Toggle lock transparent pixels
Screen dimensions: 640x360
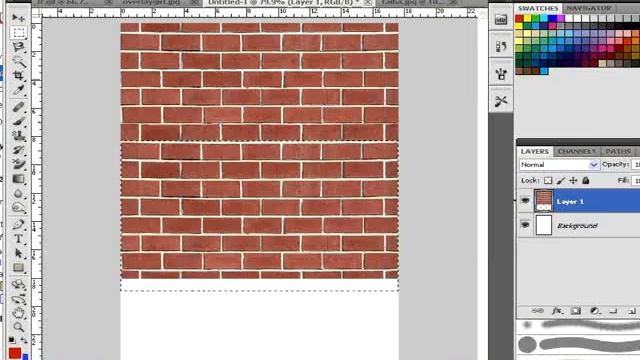548,180
